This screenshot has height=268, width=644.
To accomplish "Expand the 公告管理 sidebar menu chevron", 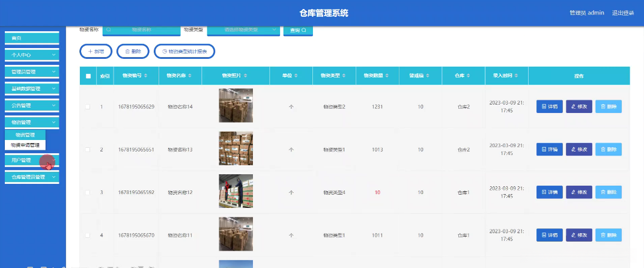I will coord(54,105).
